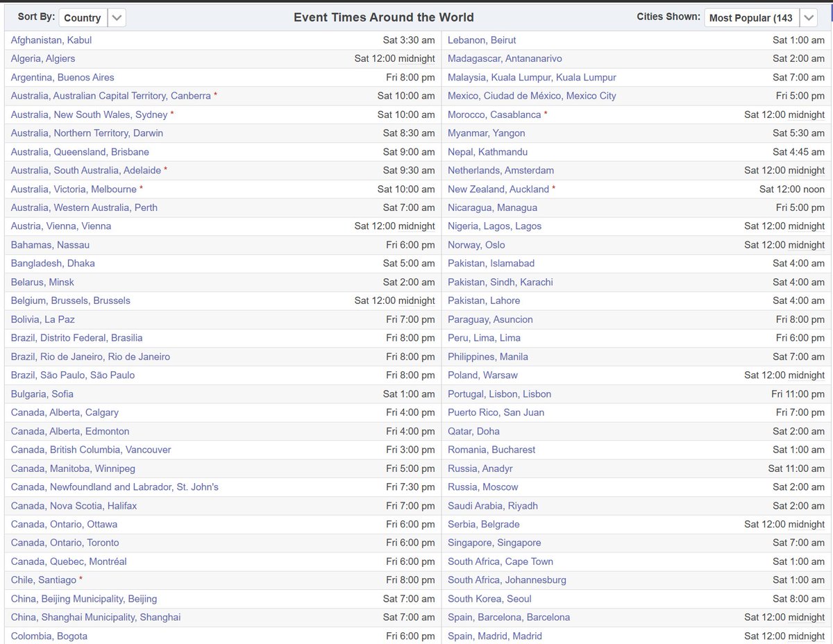Open the Brazil, Distrito Federal, Brasilia link
833x644 pixels.
coord(77,338)
